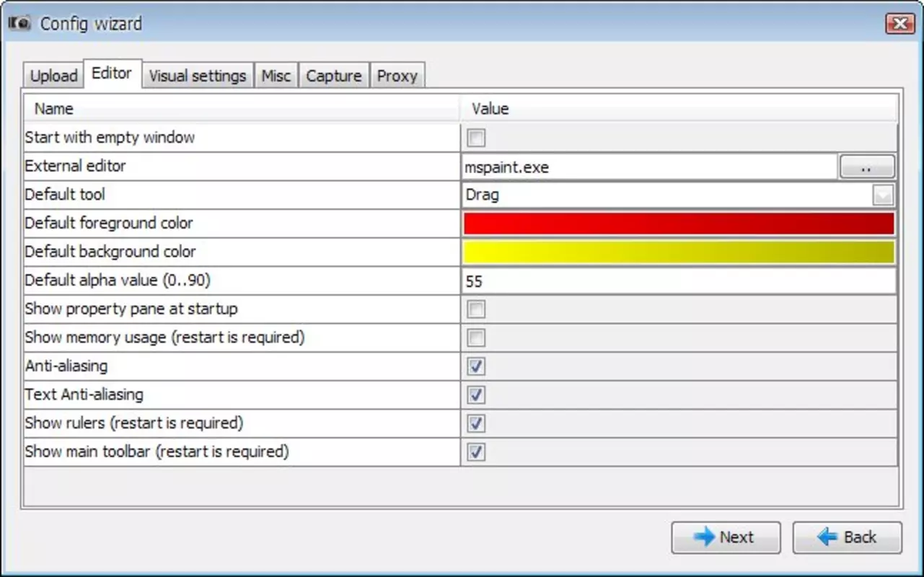924x577 pixels.
Task: Pick the red default foreground color
Action: point(679,224)
